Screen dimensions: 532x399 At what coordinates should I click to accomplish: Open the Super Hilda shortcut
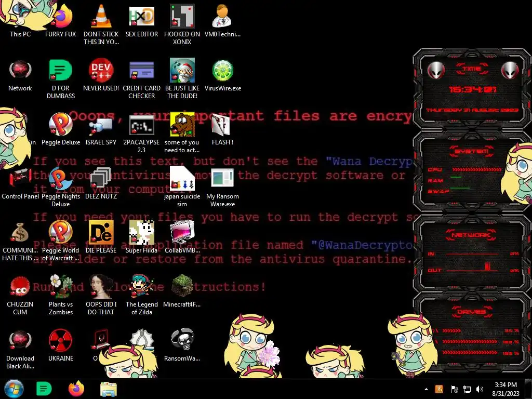(x=141, y=237)
